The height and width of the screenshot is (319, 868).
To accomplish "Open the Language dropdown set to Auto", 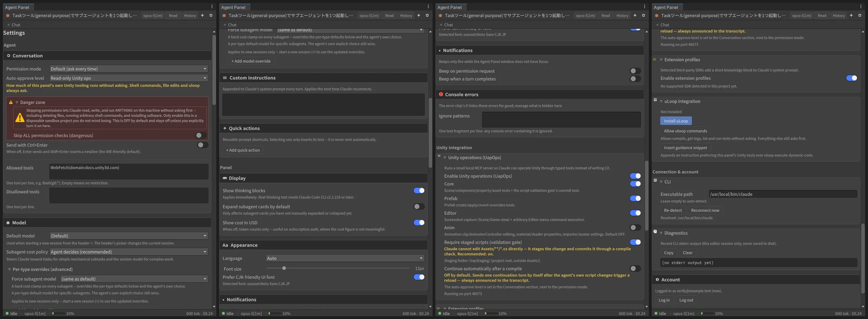I will pos(345,258).
